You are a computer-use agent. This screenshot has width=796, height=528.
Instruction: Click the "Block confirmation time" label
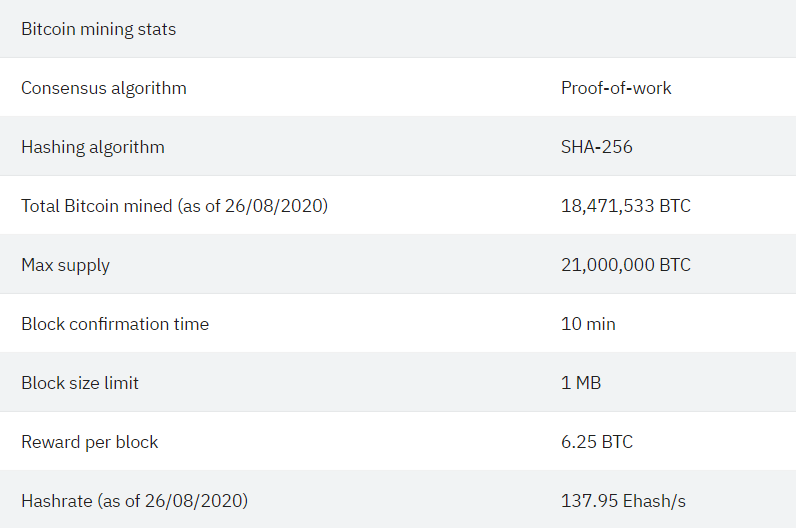115,324
